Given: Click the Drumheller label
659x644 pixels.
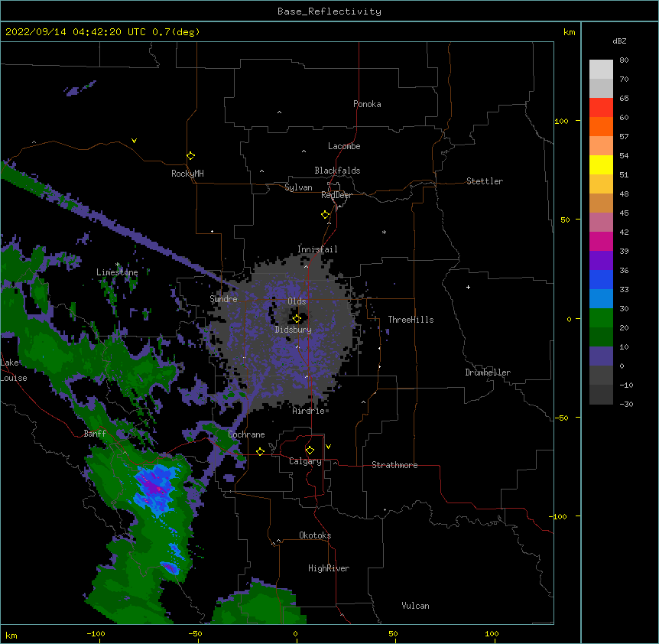Looking at the screenshot, I should pyautogui.click(x=488, y=372).
